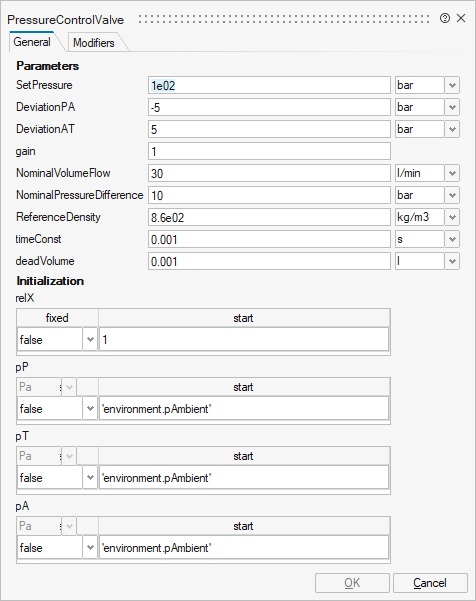Expand the deadVolume unit dropdown arrow
This screenshot has width=476, height=601.
[452, 261]
